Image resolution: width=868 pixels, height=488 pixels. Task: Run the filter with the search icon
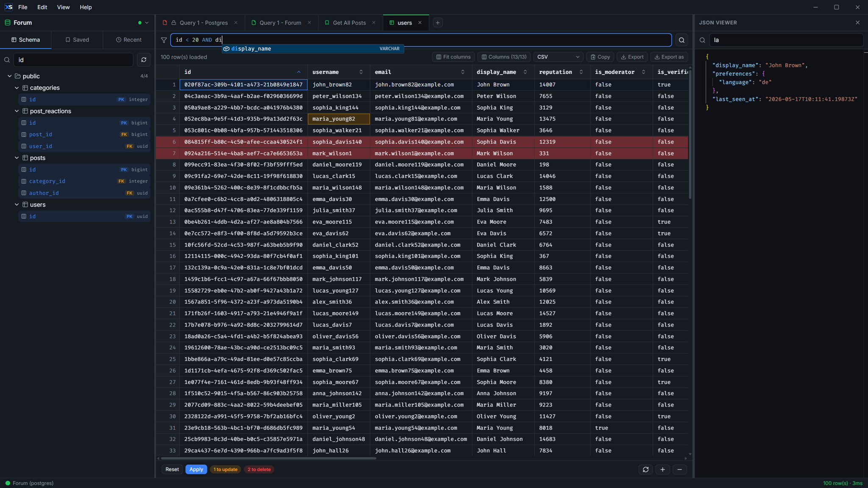(682, 40)
